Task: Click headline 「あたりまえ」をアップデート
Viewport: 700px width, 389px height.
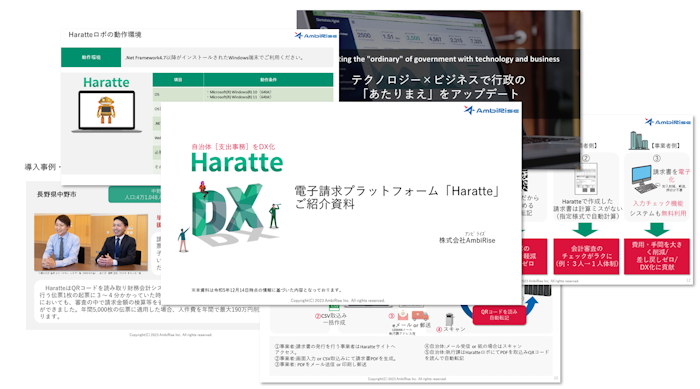Action: click(440, 94)
